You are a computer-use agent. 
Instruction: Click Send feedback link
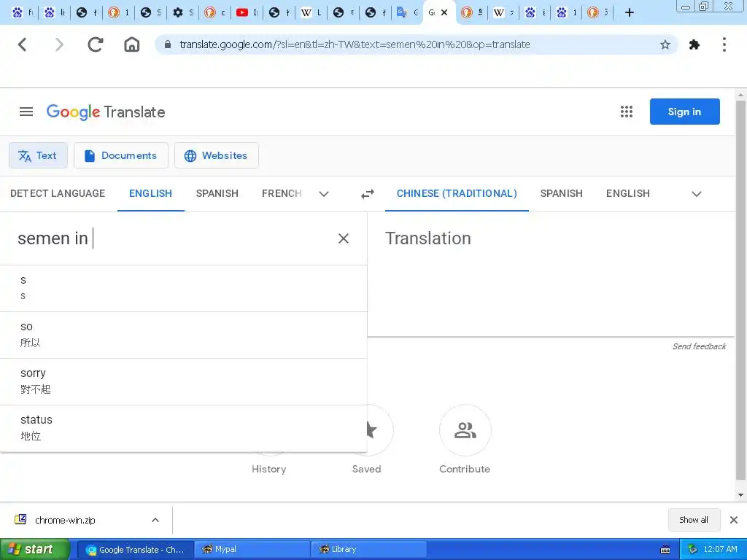coord(699,346)
